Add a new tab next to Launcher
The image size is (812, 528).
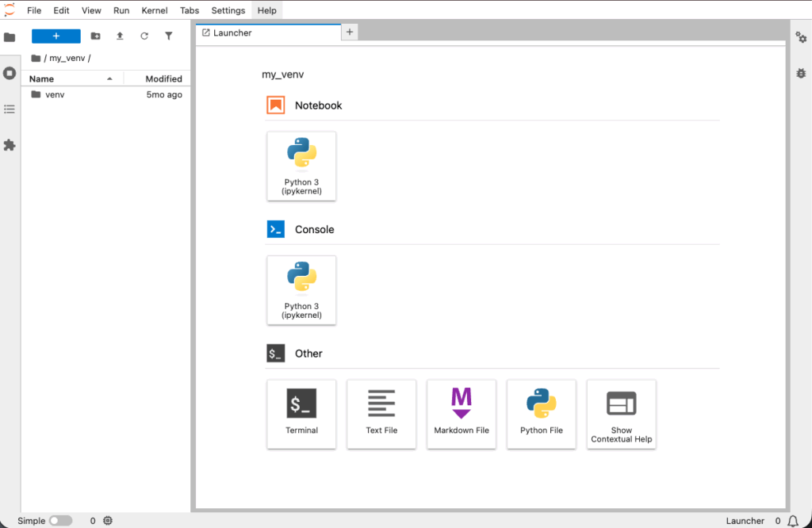click(350, 32)
